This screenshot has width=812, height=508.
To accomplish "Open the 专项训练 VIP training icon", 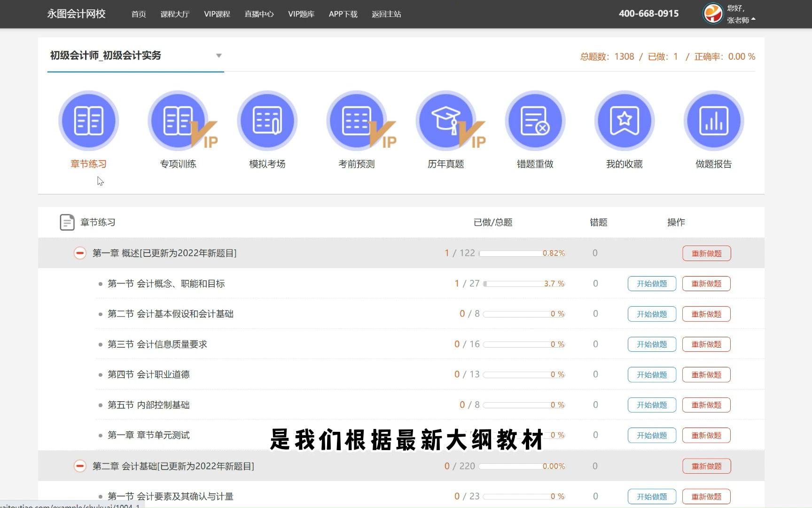I will pos(179,121).
